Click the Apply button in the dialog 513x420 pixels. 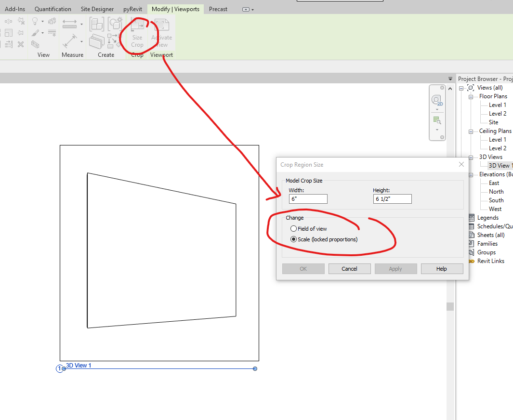(395, 269)
